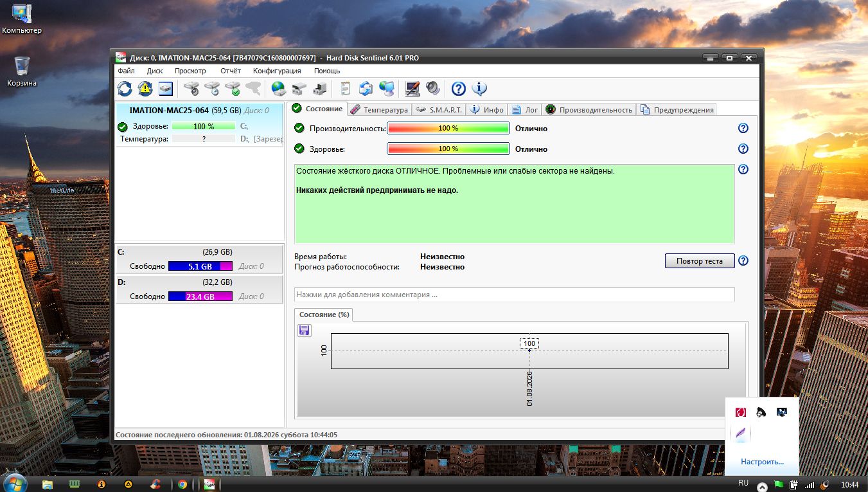868x492 pixels.
Task: Click the info bubble toolbar icon
Action: point(479,89)
